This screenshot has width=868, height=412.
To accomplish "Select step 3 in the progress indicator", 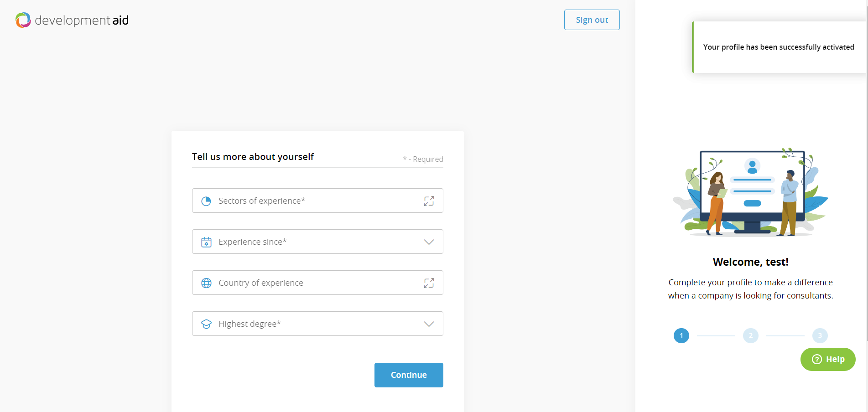I will point(820,335).
